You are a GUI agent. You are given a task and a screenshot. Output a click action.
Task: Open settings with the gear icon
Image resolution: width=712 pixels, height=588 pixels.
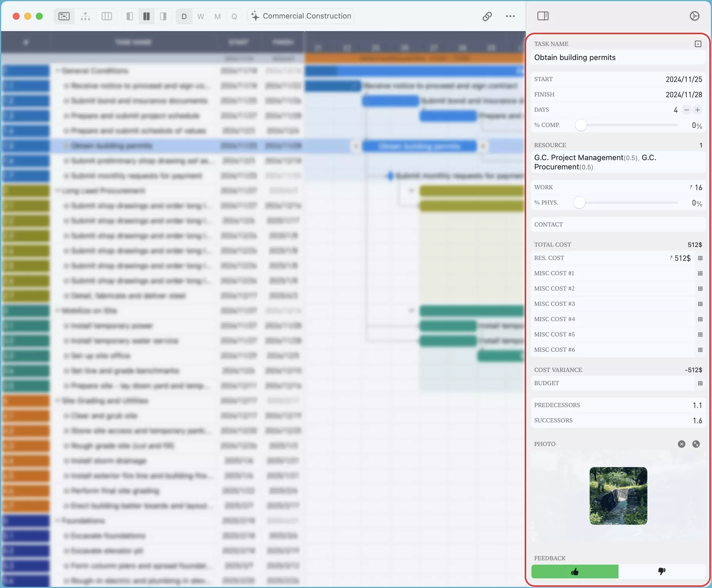[x=695, y=16]
